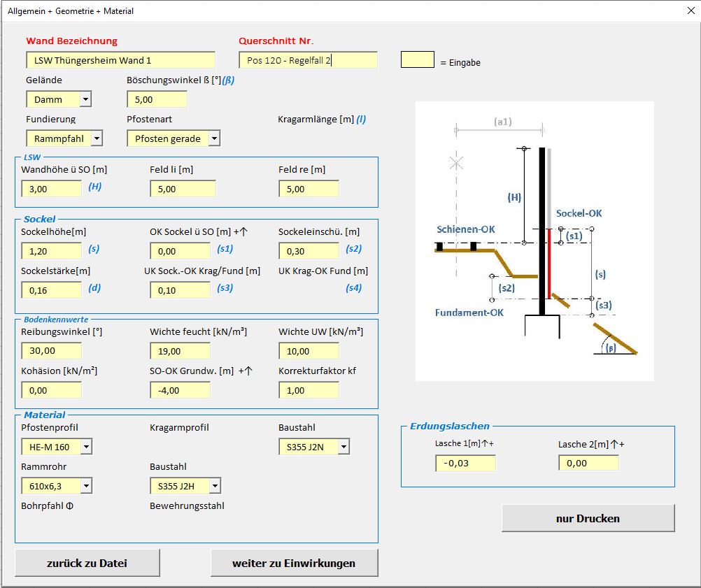
Task: Click the wall cross-section diagram
Action: [534, 241]
